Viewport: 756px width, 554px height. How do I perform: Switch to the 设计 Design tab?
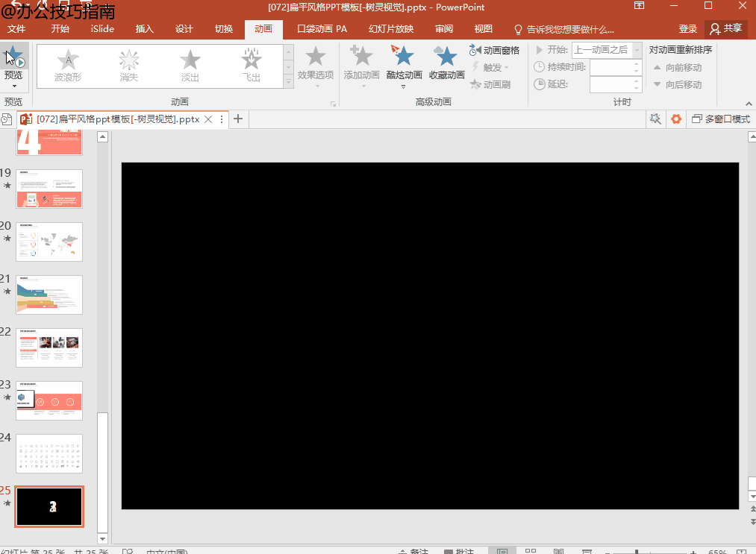[184, 29]
